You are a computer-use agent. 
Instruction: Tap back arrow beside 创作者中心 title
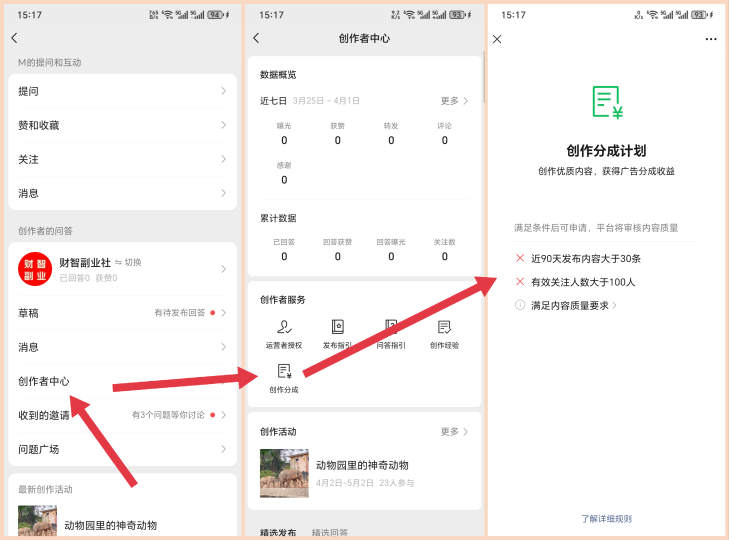tap(256, 38)
